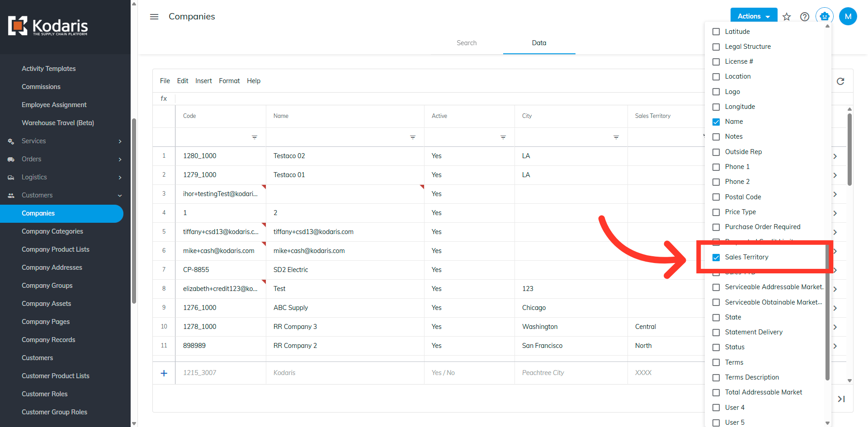Switch to the Search tab
Viewport: 868px width, 427px height.
coord(467,43)
